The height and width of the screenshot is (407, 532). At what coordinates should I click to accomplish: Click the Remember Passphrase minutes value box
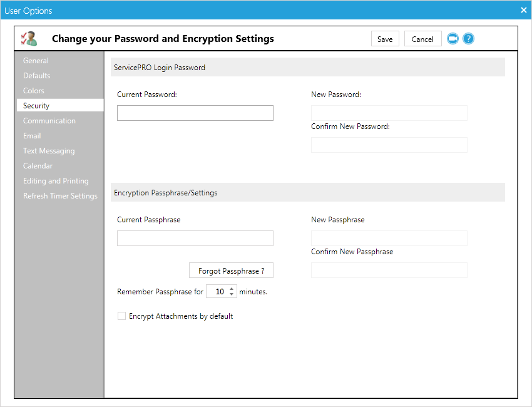[218, 292]
